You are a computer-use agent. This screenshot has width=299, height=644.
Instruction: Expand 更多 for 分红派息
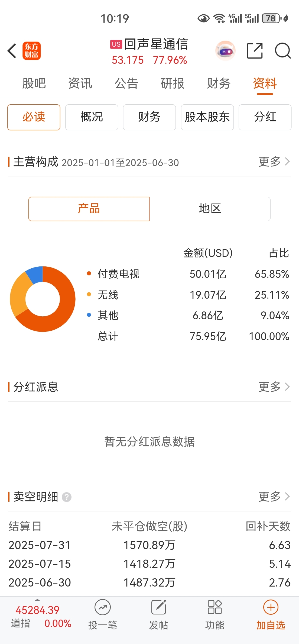coord(274,387)
